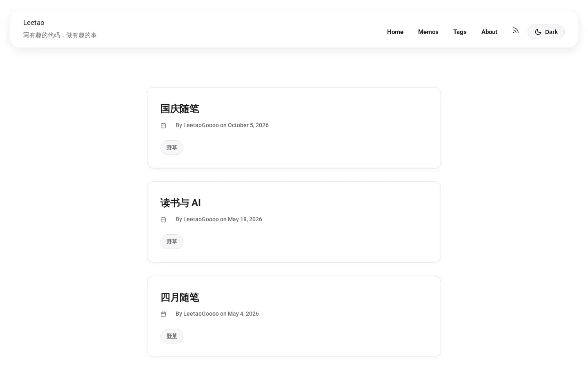588x368 pixels.
Task: Open the 国庆随笔 post
Action: [x=180, y=109]
